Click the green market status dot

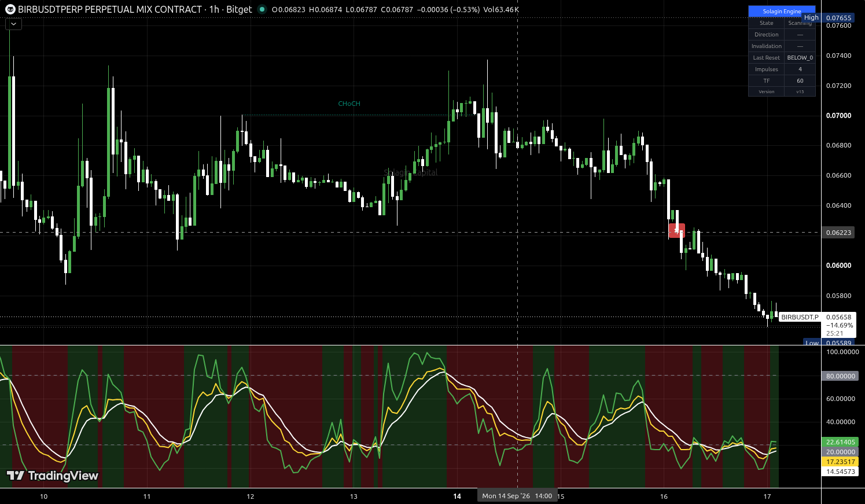(262, 9)
